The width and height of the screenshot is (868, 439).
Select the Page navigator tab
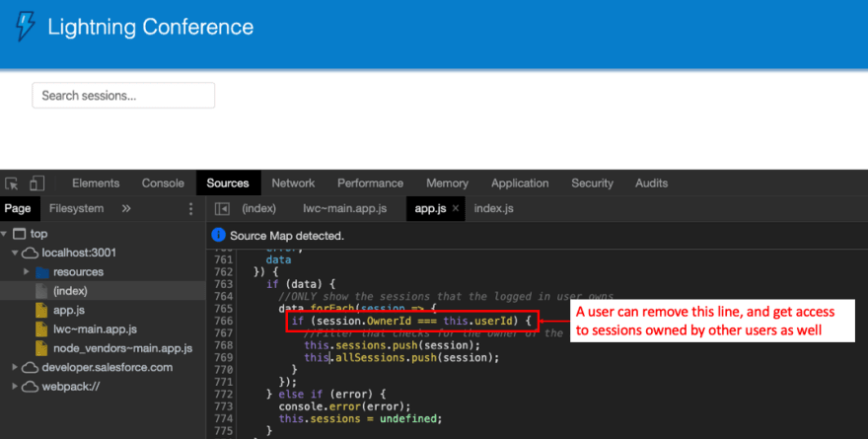pos(18,209)
